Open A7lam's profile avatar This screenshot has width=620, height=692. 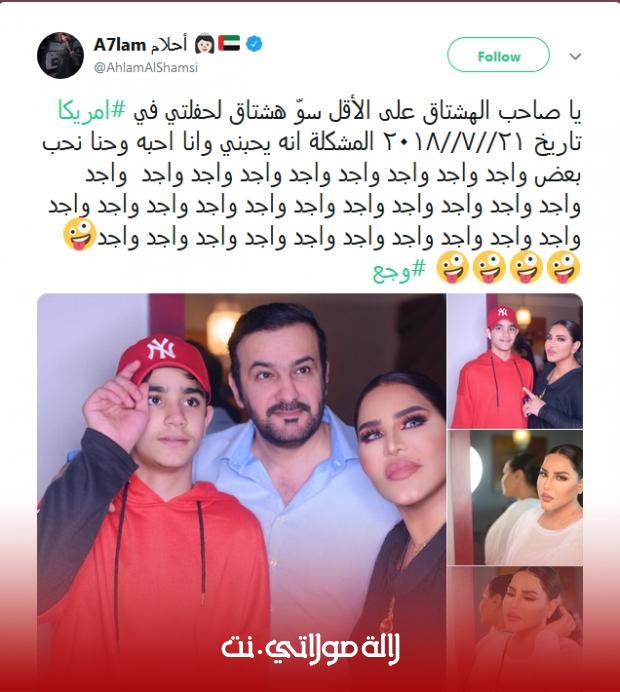pos(60,55)
